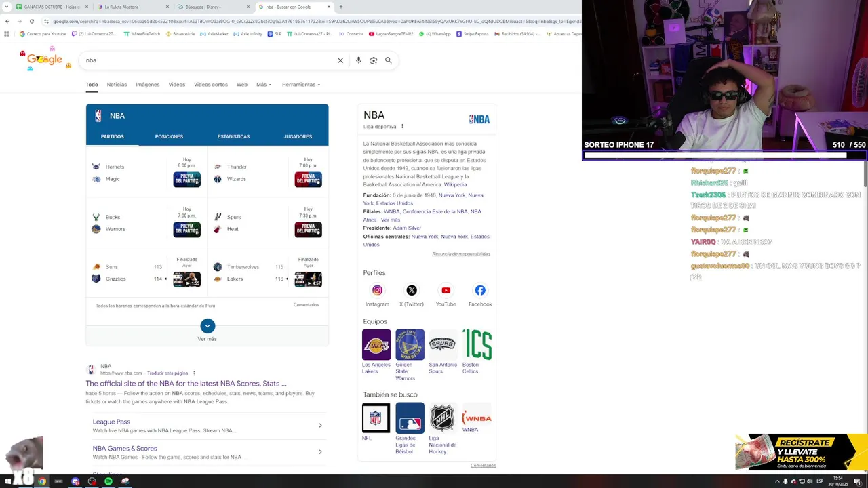Open the Bucks vs Warriors game preview

click(186, 229)
